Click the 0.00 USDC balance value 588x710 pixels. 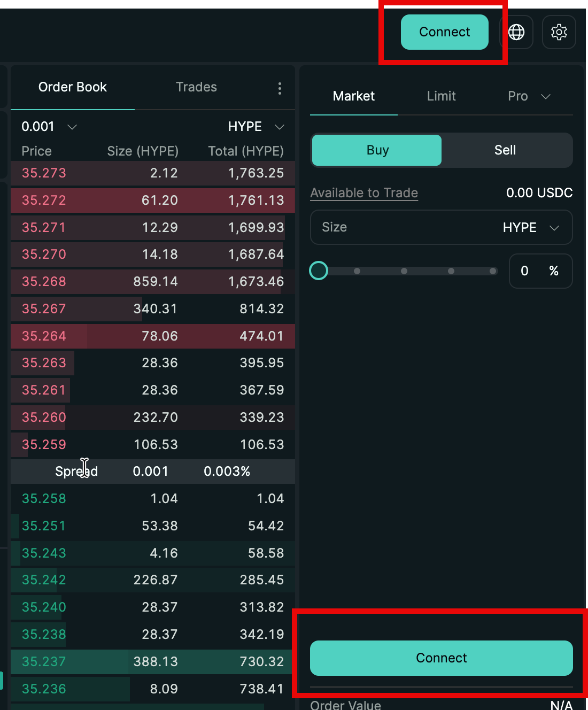point(539,193)
